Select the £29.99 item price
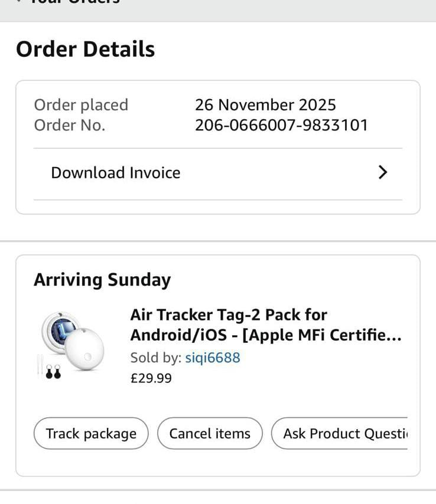436x504 pixels. click(x=151, y=378)
